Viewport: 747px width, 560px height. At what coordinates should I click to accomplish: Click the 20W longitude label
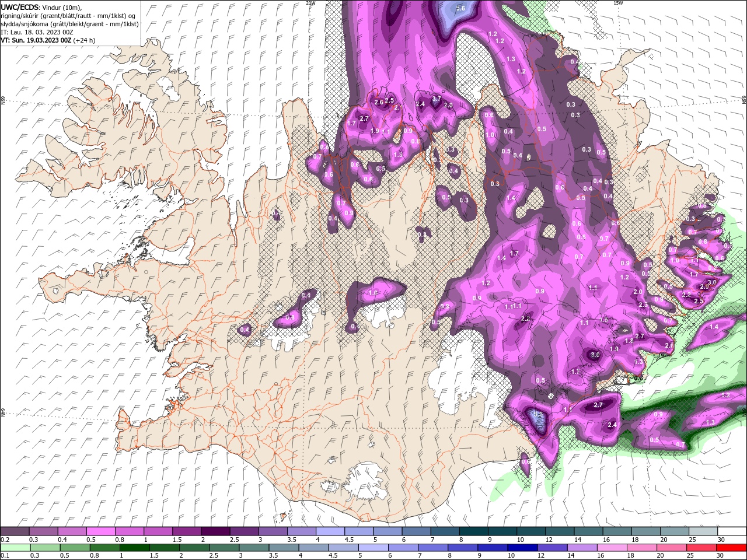tap(310, 3)
